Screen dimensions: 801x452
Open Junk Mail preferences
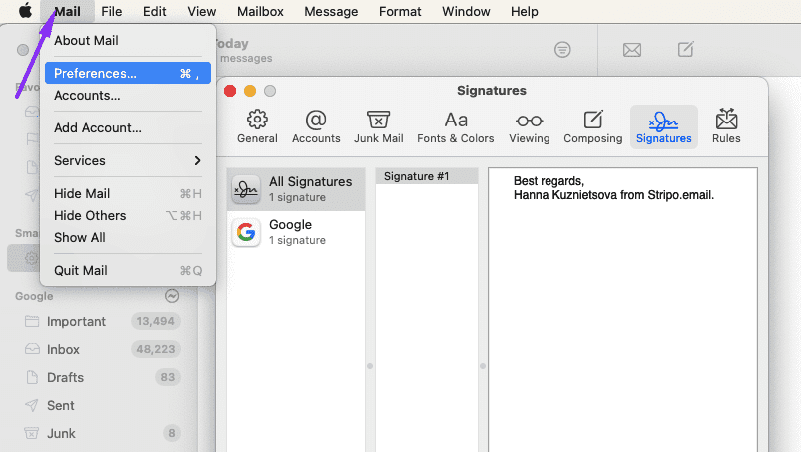point(379,127)
